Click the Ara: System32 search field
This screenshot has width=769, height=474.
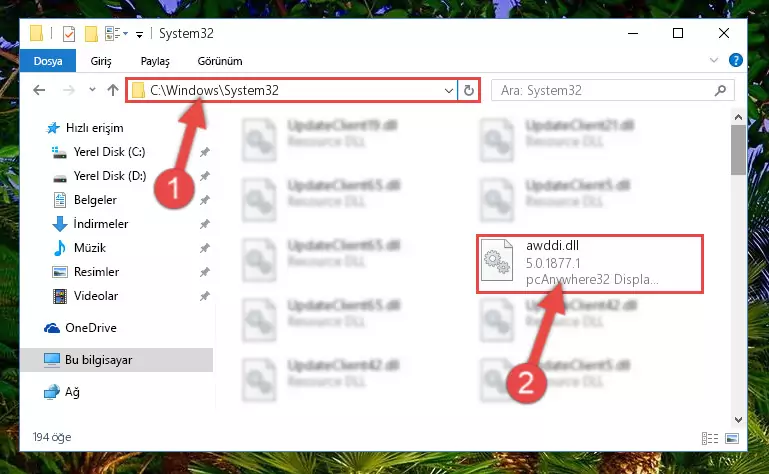point(606,90)
